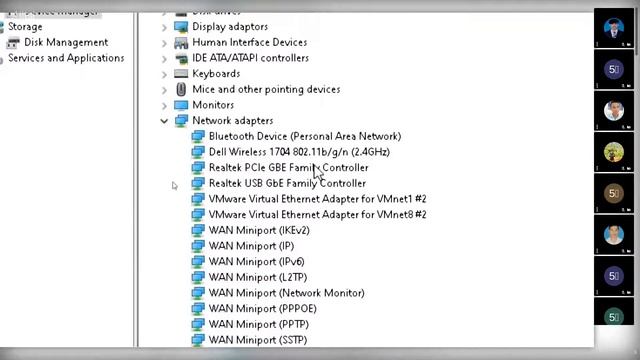This screenshot has width=640, height=360.
Task: Click the yellow-green avatar participant thumbnail
Action: (614, 152)
